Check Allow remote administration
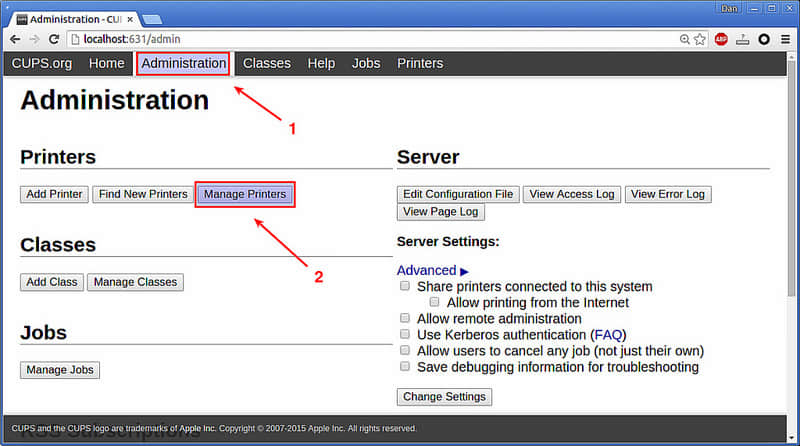Screen dimensions: 800x446 point(405,318)
